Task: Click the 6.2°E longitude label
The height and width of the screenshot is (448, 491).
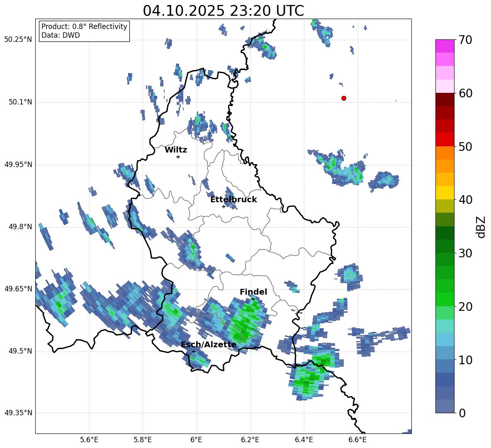Action: click(x=250, y=440)
